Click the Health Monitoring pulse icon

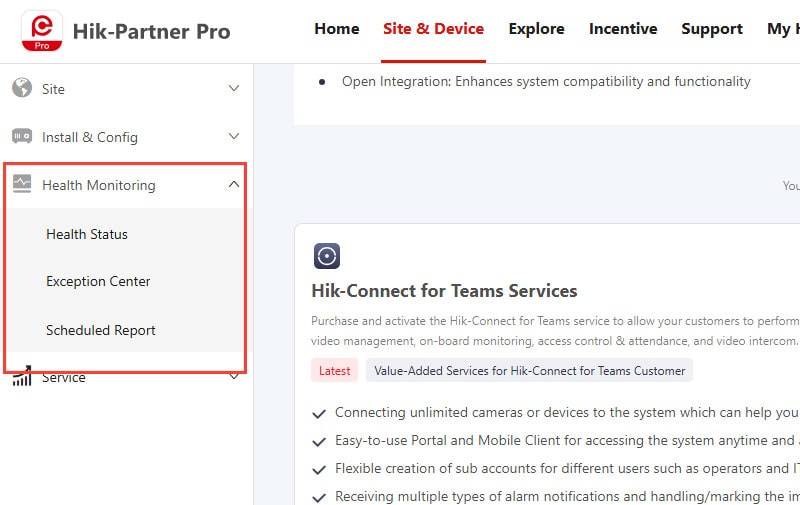tap(22, 184)
